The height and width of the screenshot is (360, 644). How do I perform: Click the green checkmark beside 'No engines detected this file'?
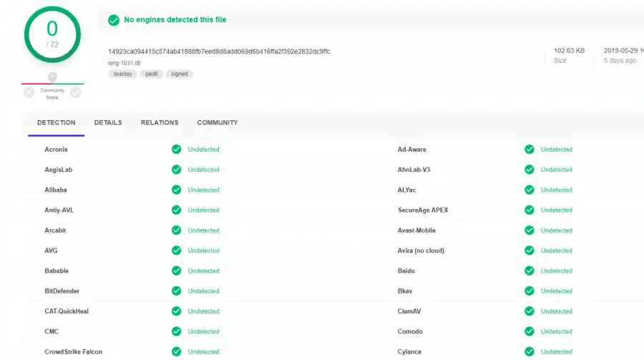coord(114,20)
